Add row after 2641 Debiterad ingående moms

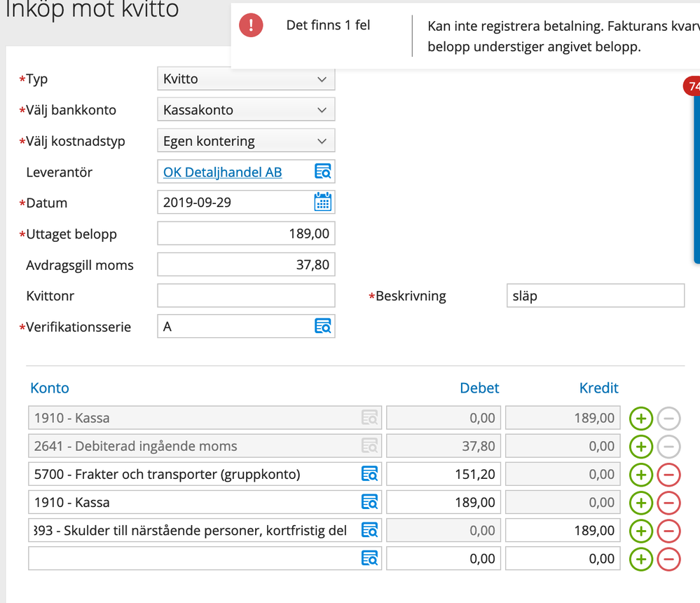click(x=641, y=447)
